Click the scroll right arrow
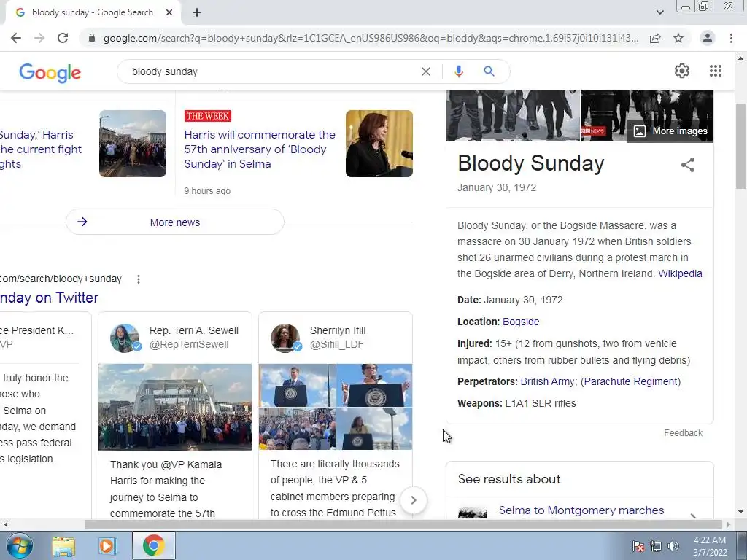Screen dimensions: 747x560 tap(729, 525)
